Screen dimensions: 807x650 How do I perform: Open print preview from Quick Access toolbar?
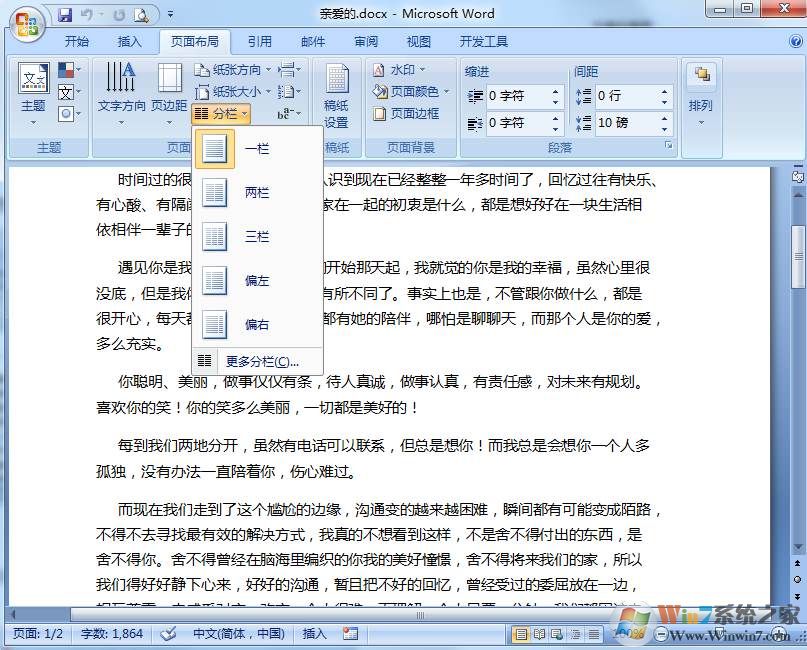point(141,15)
